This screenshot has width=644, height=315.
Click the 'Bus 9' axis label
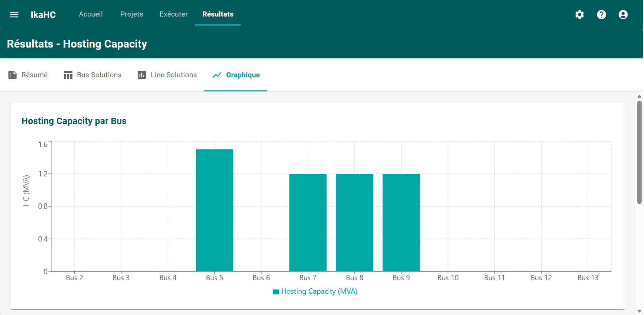[401, 278]
